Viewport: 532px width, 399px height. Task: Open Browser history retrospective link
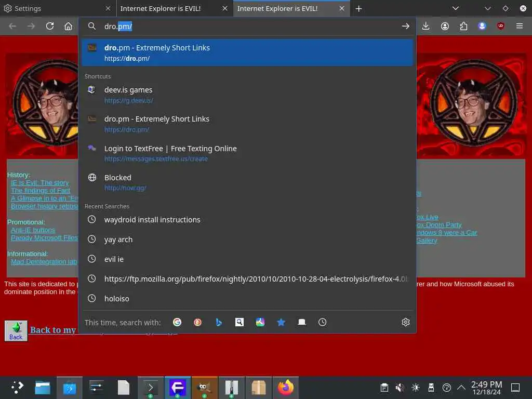(x=45, y=206)
